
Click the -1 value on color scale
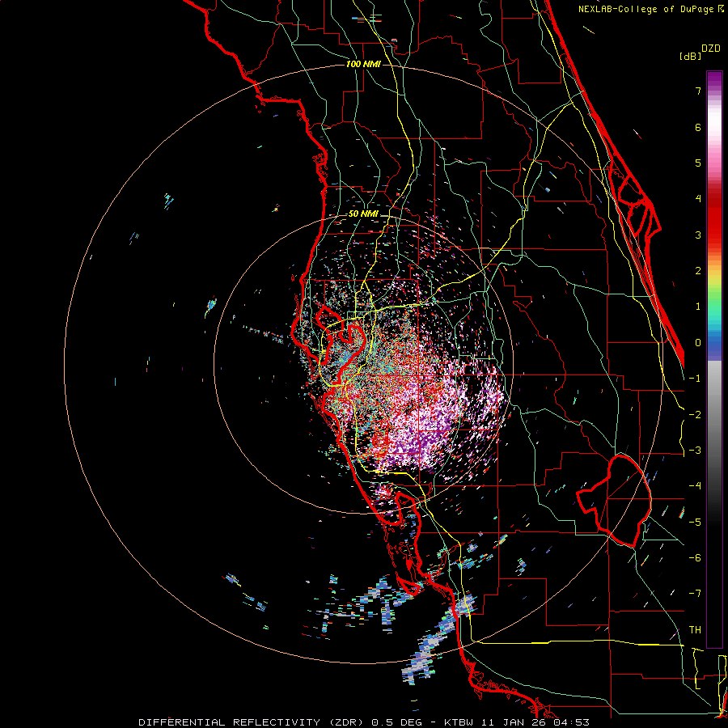[695, 379]
